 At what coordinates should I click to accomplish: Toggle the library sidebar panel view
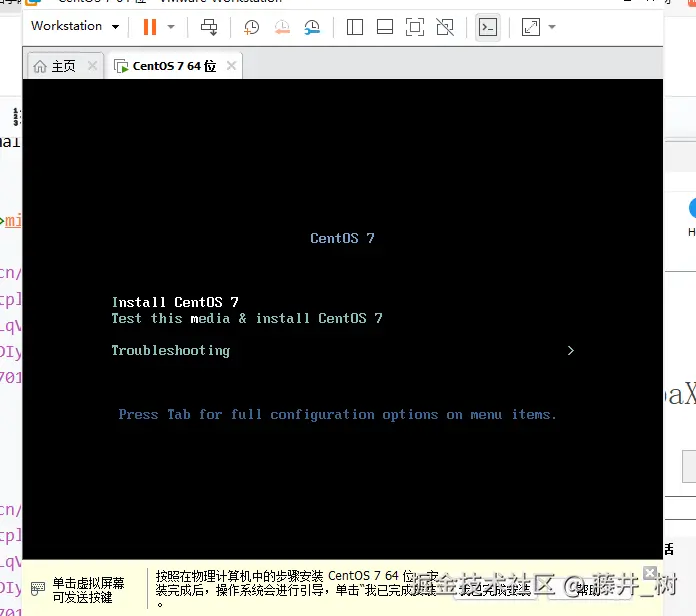(x=355, y=27)
